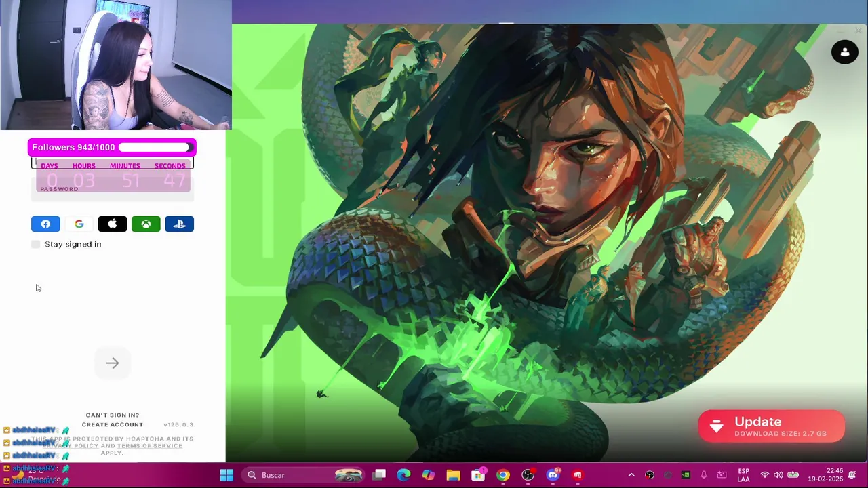Open the Create Account link

click(113, 424)
